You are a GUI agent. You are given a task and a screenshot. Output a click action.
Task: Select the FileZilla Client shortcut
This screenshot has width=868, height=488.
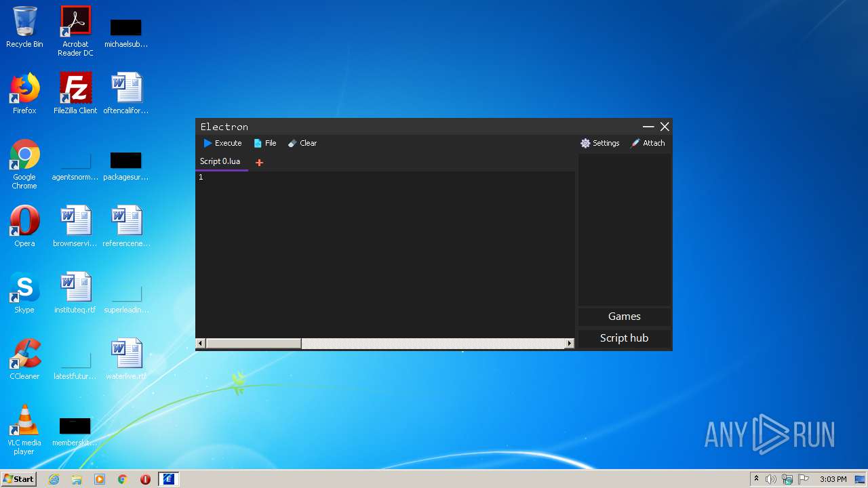pos(75,94)
